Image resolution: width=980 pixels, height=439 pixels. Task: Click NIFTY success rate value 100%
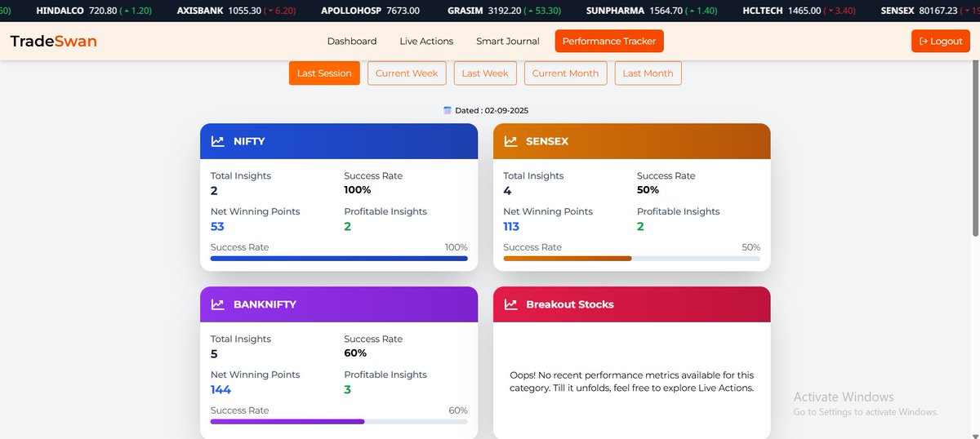click(x=358, y=190)
